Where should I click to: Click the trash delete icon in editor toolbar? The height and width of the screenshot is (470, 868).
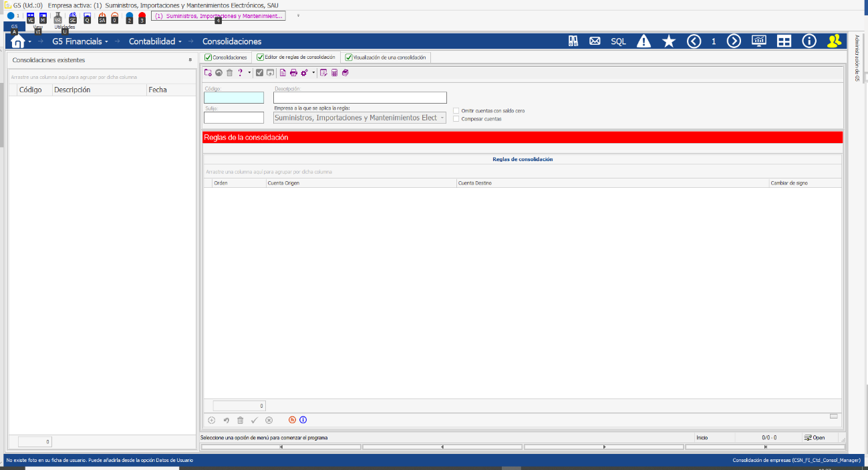tap(229, 73)
